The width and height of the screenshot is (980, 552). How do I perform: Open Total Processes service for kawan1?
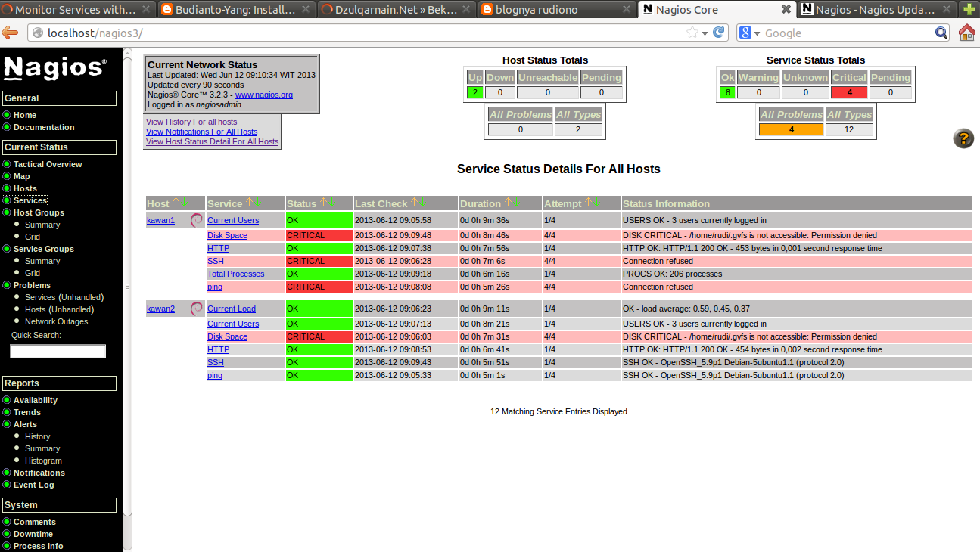pyautogui.click(x=235, y=274)
